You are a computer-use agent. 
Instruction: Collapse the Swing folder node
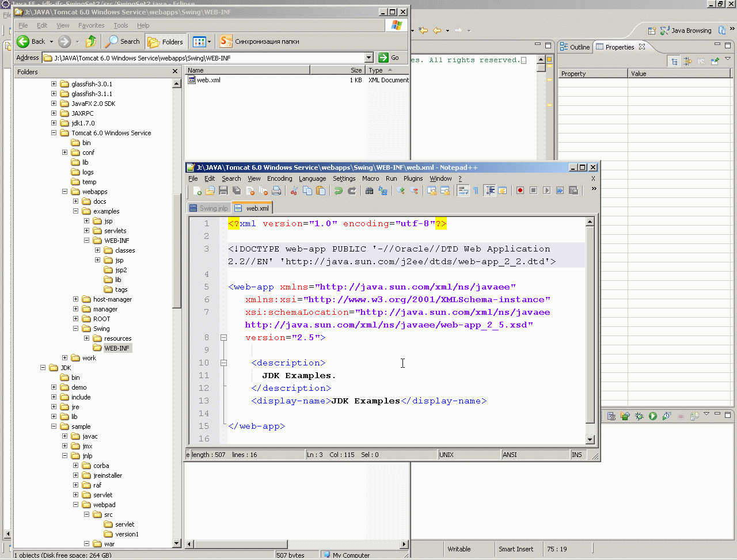tap(75, 329)
